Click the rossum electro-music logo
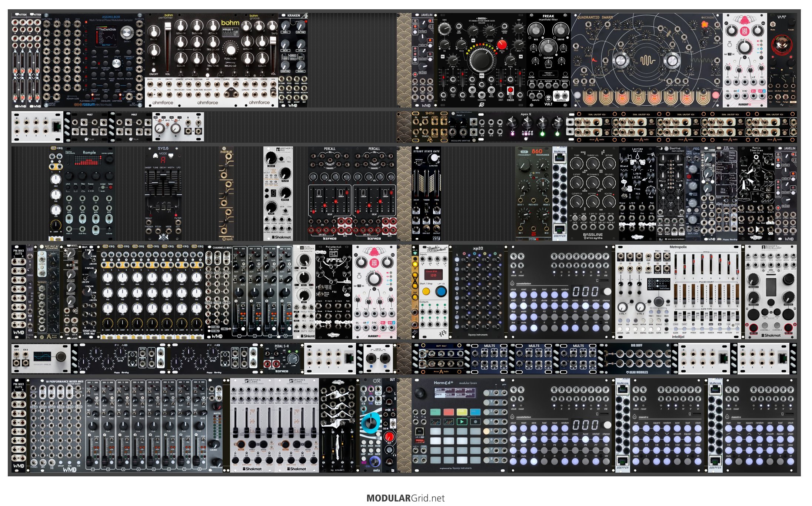The width and height of the screenshot is (812, 506). tap(92, 105)
